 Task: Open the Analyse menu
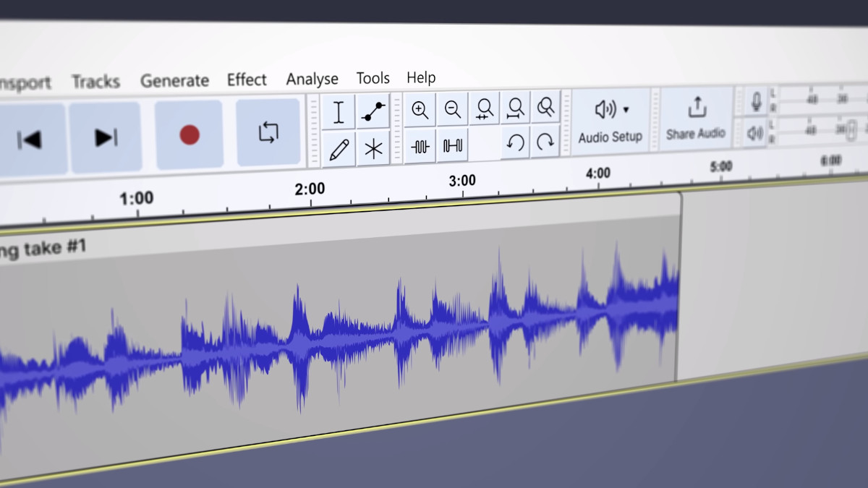[x=312, y=78]
